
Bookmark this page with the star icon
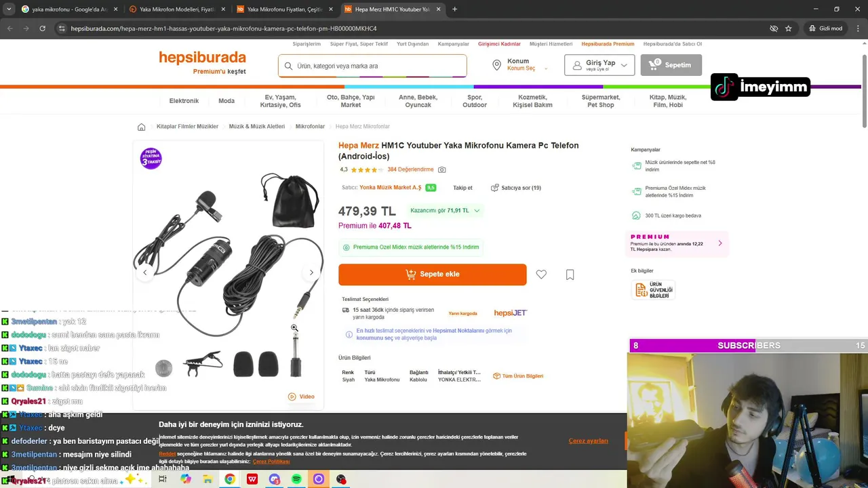[x=788, y=28]
